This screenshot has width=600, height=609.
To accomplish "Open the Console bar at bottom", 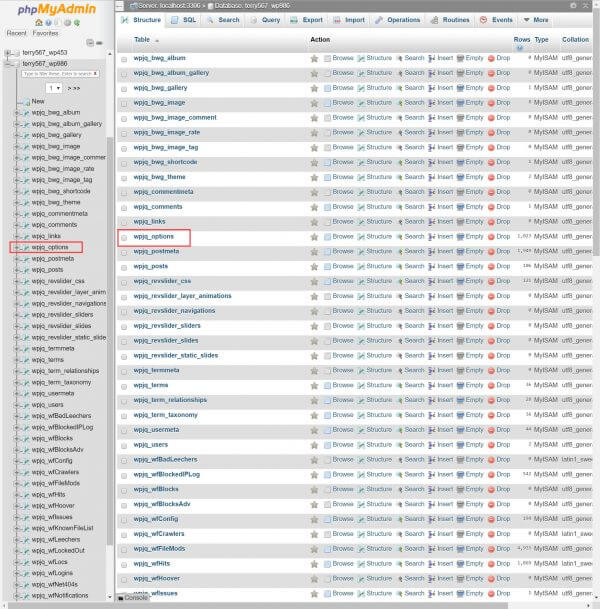I will 133,598.
